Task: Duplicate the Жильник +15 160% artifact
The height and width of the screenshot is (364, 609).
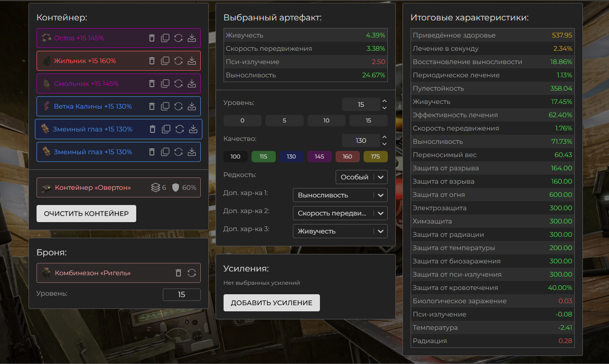Action: click(x=165, y=61)
